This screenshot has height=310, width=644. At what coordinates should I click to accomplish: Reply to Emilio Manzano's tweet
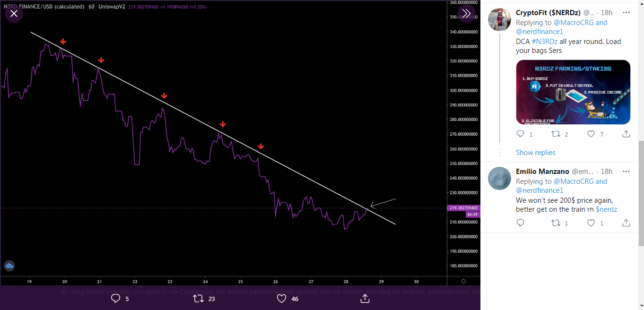(x=521, y=223)
